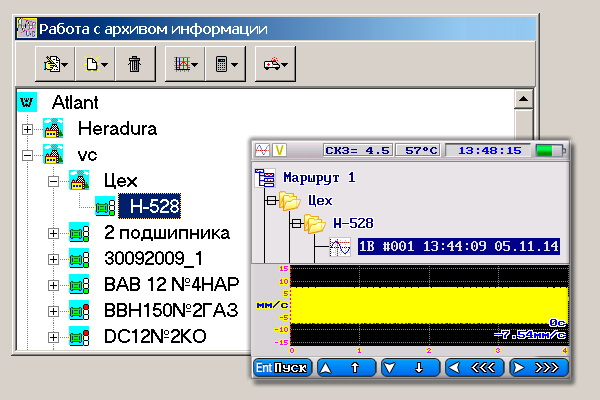
Task: Expand the 2 подшипника node
Action: tap(53, 233)
